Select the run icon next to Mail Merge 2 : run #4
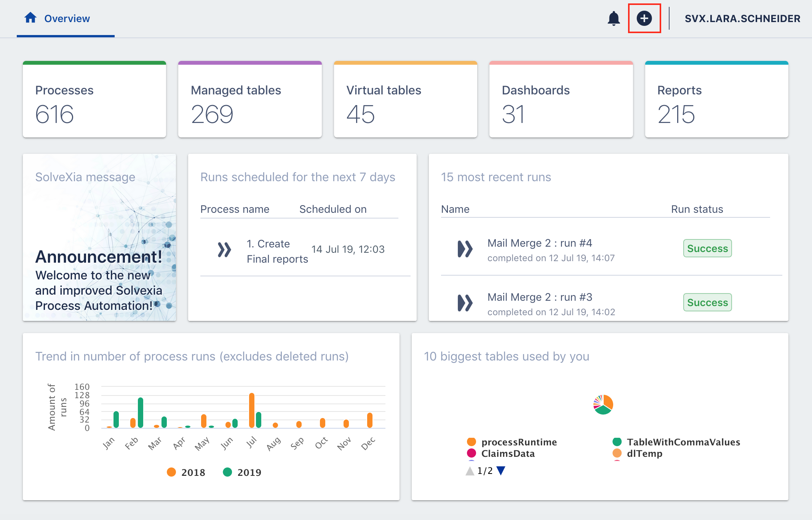 465,249
